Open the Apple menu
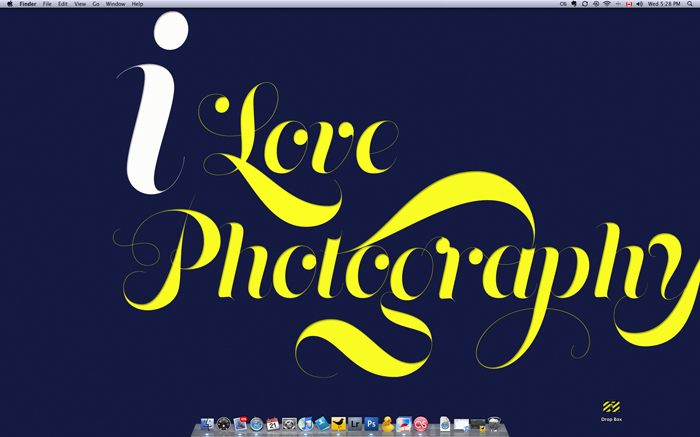The height and width of the screenshot is (437, 700). 9,4
